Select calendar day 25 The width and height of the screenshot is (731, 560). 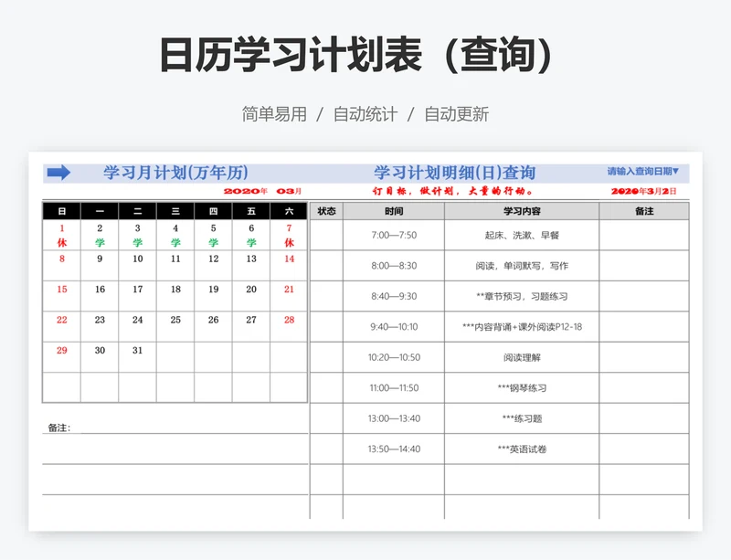click(175, 327)
